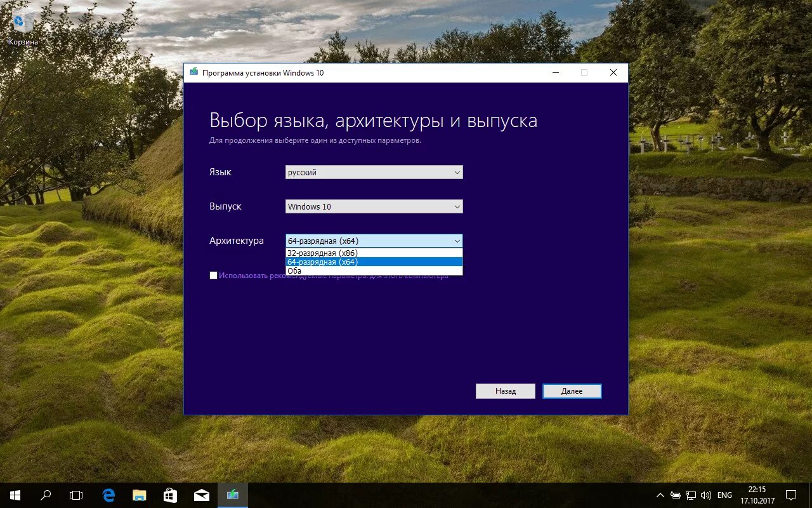This screenshot has width=812, height=508.
Task: Close the Windows 10 setup window
Action: [x=613, y=72]
